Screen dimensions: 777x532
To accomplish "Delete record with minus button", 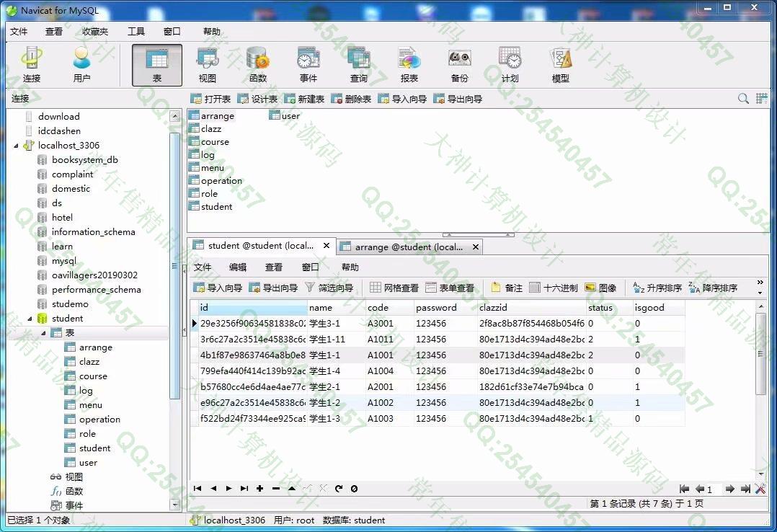I will 276,488.
